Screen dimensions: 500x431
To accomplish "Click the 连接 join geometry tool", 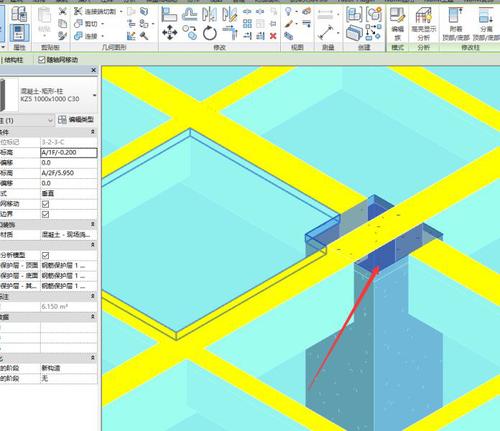I will pos(86,35).
